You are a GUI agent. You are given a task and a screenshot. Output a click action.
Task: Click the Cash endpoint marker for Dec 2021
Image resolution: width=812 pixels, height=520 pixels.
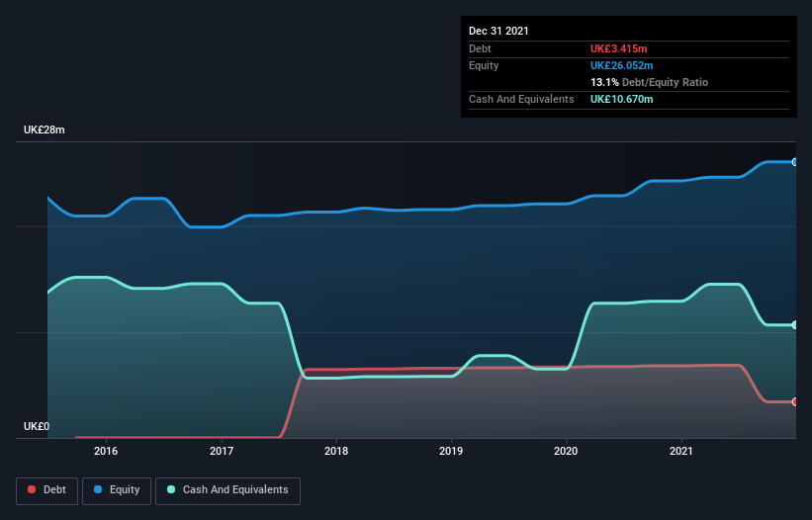794,325
